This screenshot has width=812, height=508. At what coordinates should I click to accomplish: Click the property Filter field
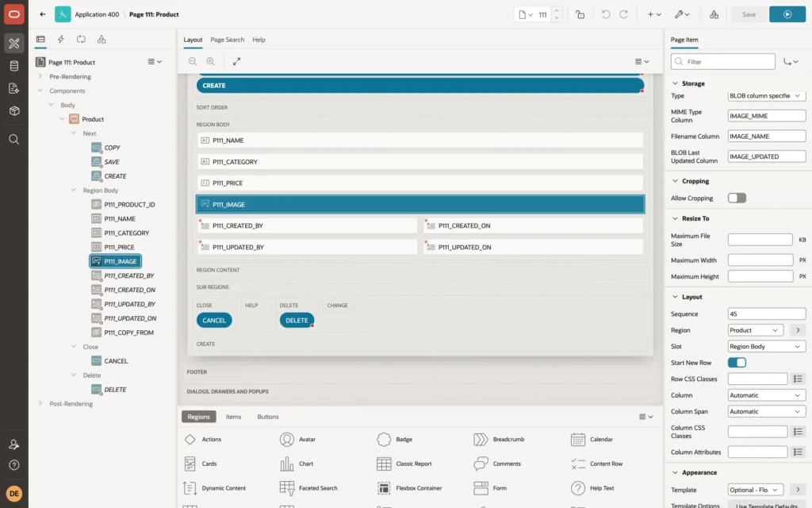tap(723, 62)
